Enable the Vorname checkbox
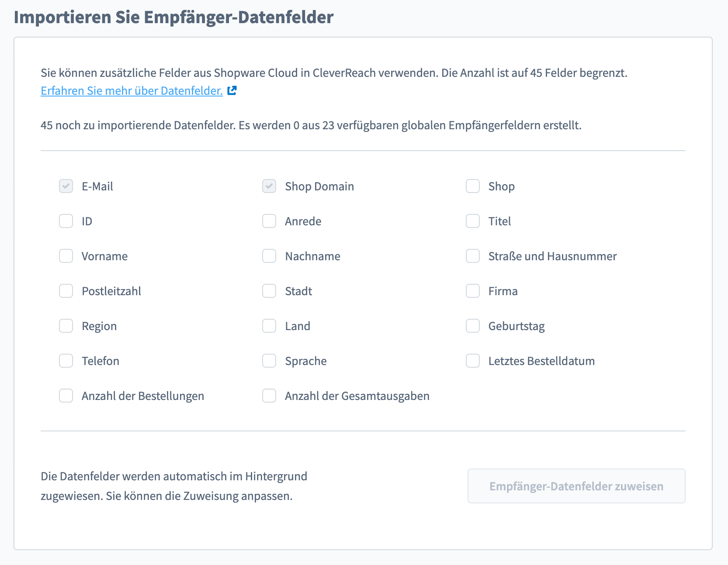 (66, 256)
